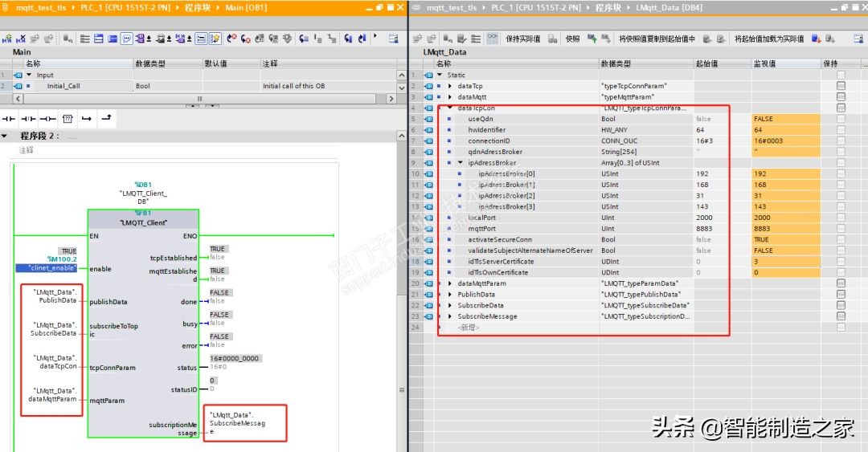Click go-to-next-error icon in Main toolbar

[246, 39]
